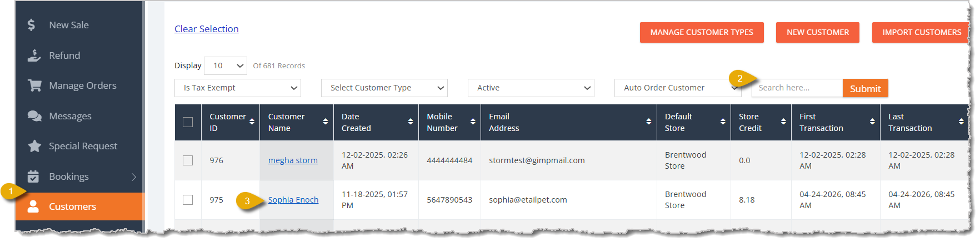980x242 pixels.
Task: Click the Search here input field
Action: tap(797, 88)
